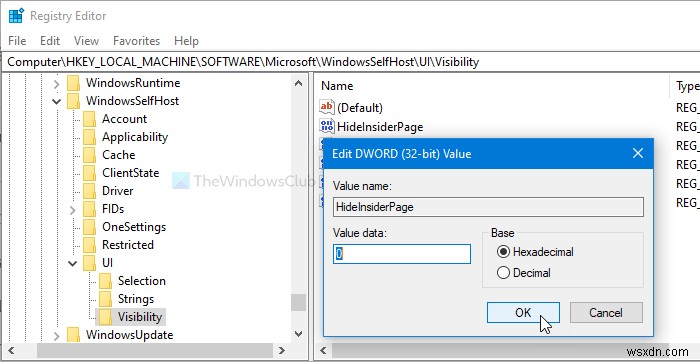The height and width of the screenshot is (362, 700).
Task: Click the Value name field
Action: 488,207
